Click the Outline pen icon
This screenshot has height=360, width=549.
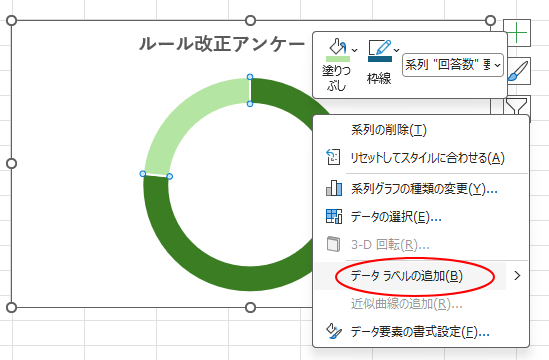380,47
